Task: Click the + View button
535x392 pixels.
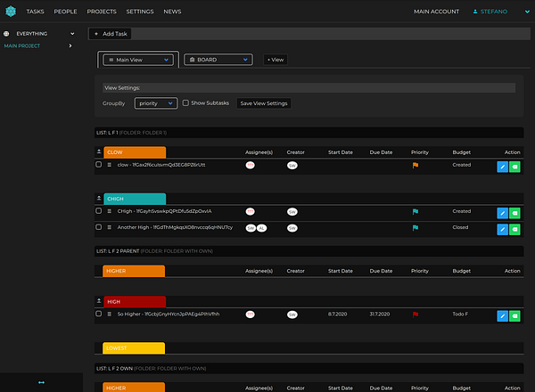Action: click(x=276, y=60)
